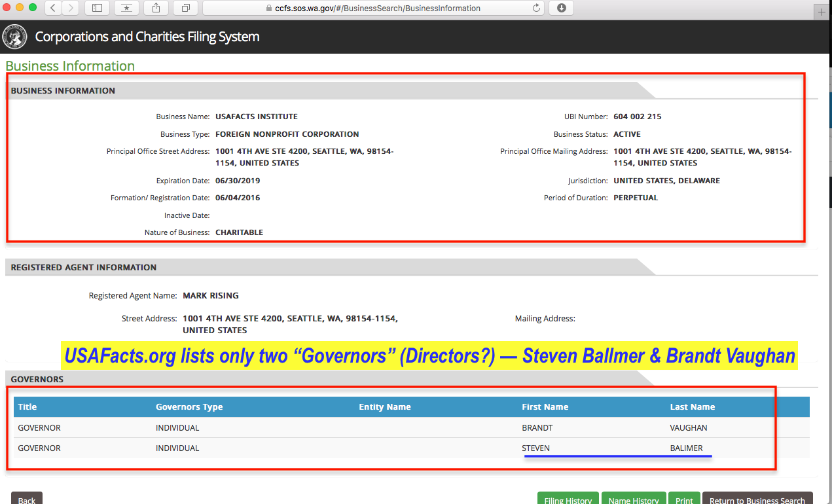Reload the page with refresh icon
Viewport: 832px width, 504px height.
(537, 9)
